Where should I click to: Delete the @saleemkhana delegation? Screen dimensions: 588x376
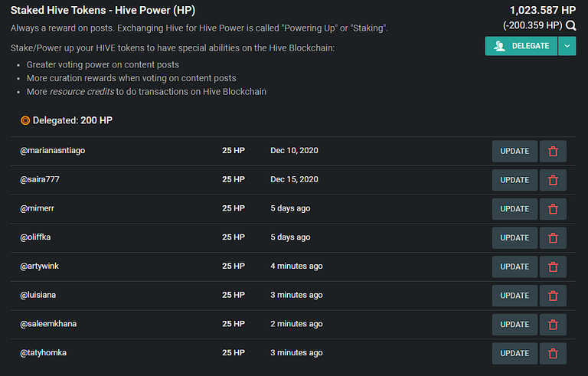(x=553, y=325)
